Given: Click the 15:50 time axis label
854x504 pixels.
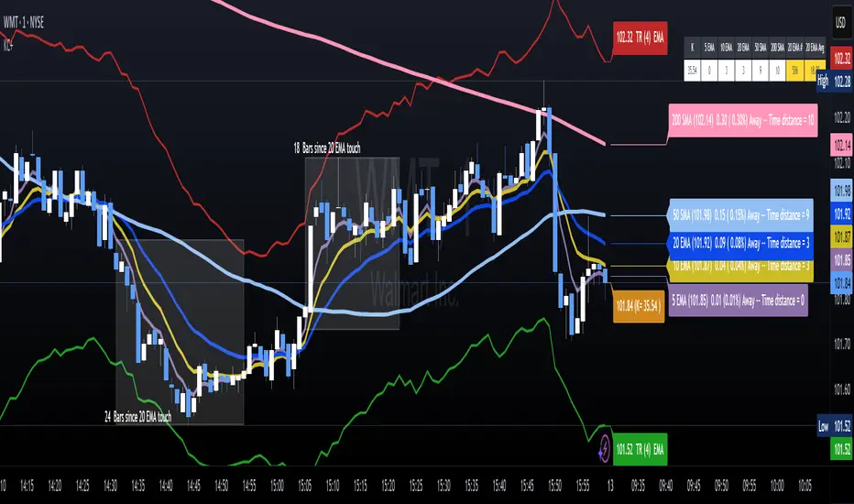Looking at the screenshot, I should point(554,486).
